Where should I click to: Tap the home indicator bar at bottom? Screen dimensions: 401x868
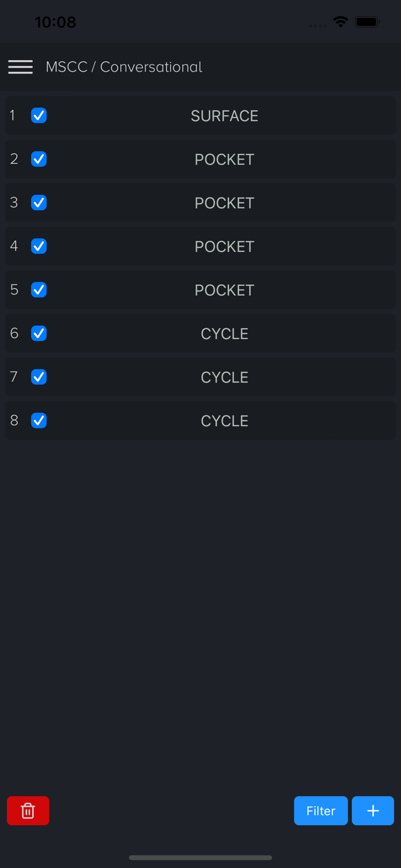coord(200,858)
